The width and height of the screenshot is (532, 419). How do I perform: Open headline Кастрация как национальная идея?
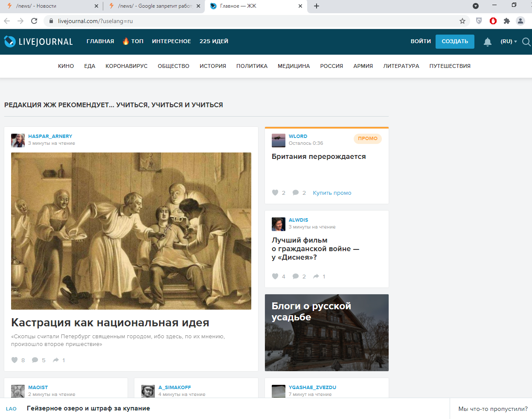tap(110, 322)
